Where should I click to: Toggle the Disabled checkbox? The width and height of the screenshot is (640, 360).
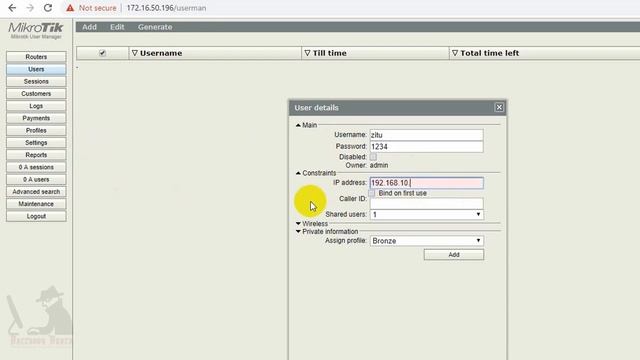[x=373, y=157]
